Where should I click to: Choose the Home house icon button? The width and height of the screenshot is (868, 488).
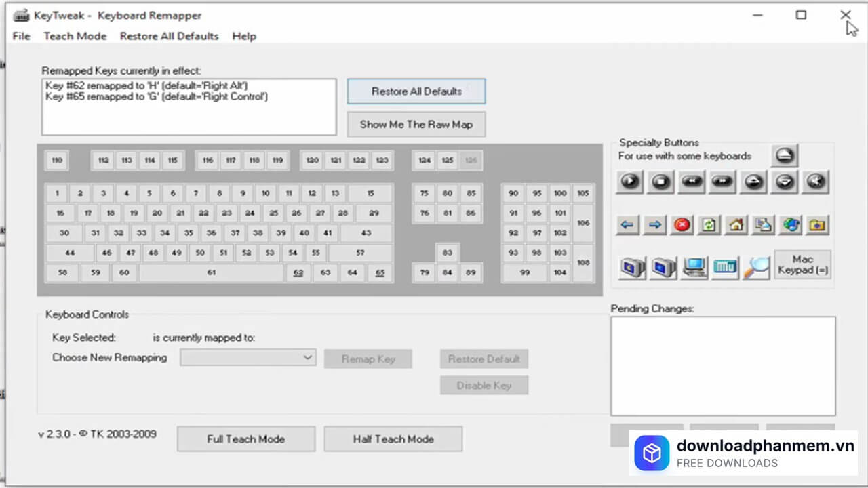coord(736,225)
